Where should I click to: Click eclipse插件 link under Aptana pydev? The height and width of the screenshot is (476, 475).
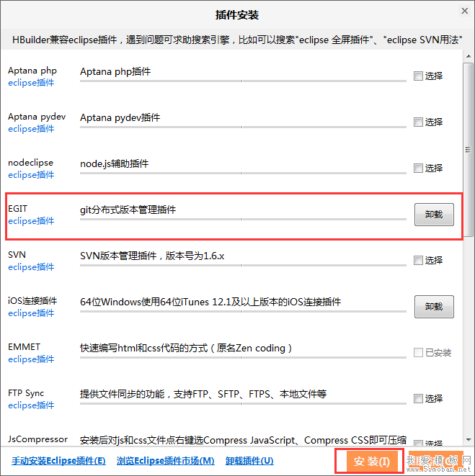[31, 129]
